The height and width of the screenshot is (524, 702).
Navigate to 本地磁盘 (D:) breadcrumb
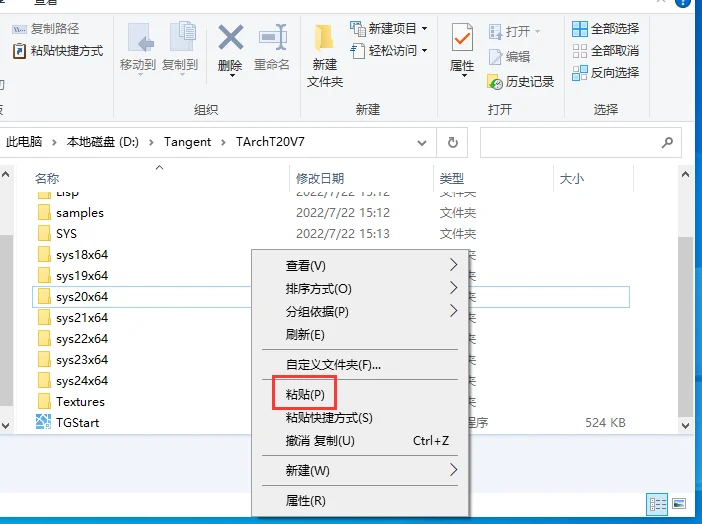click(x=103, y=142)
